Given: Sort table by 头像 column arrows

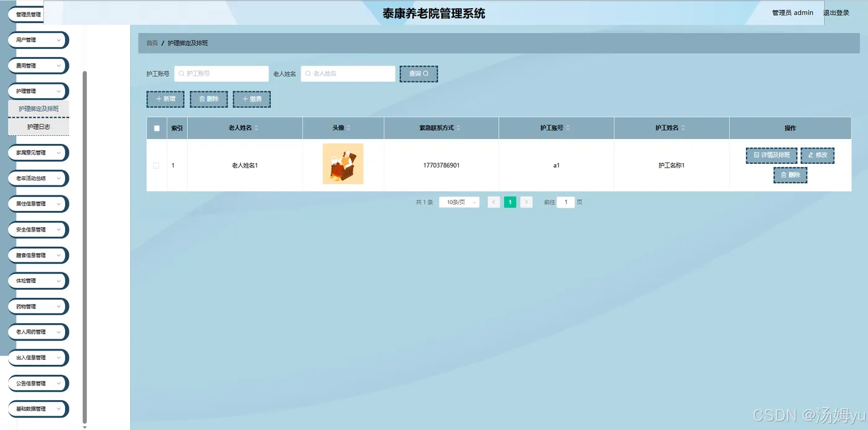Looking at the screenshot, I should click(x=348, y=128).
